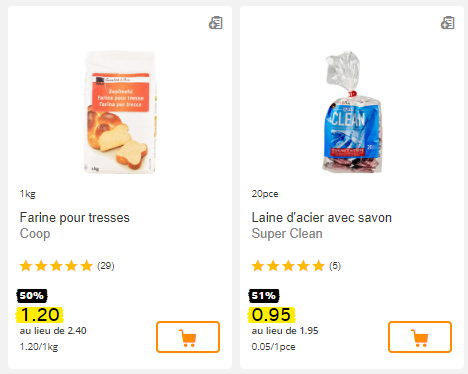This screenshot has height=374, width=468.
Task: Open the Farine pour tresses product title
Action: point(75,218)
